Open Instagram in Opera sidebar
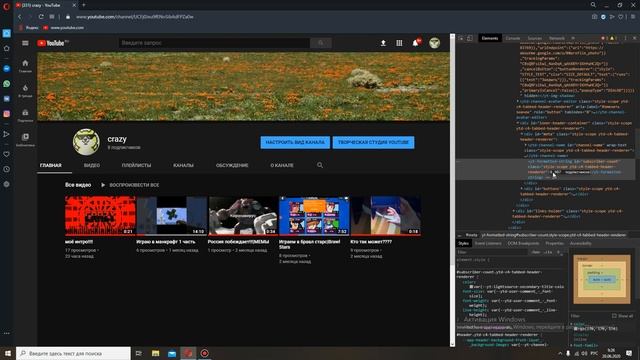The image size is (640, 360). point(7,114)
